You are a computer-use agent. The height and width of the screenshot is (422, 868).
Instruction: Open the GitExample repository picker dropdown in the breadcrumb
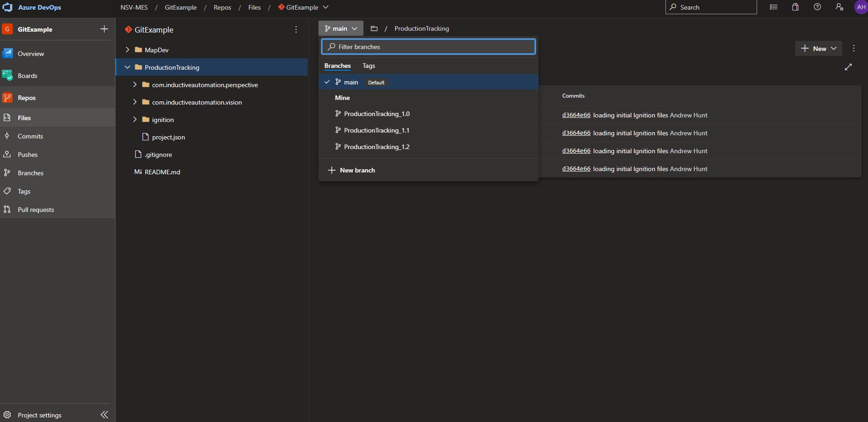(303, 7)
